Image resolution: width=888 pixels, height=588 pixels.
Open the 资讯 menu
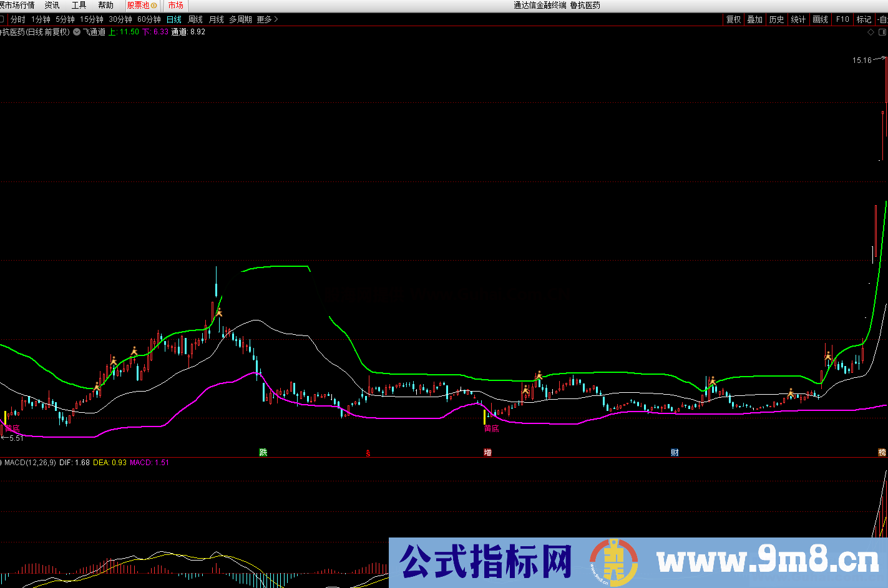point(52,5)
